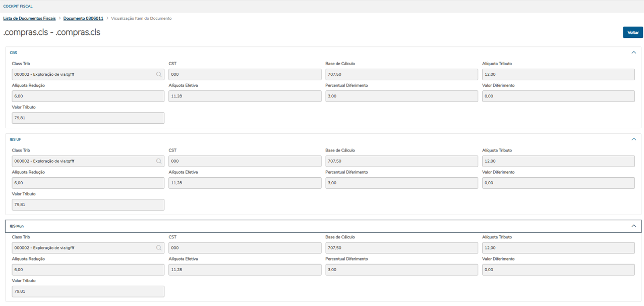Click IBS Mun Valor Diferimento field
644x306 pixels.
[x=558, y=270]
